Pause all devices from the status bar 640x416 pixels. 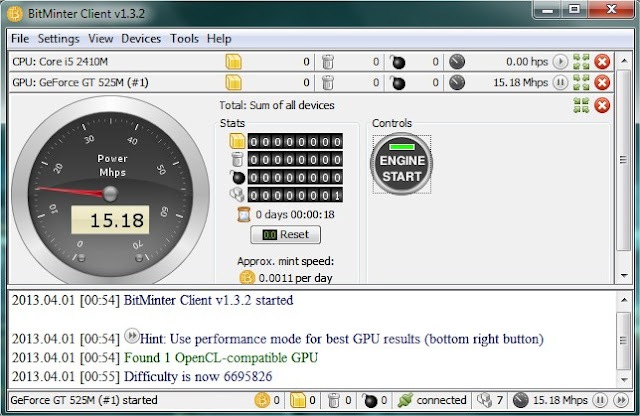(600, 400)
